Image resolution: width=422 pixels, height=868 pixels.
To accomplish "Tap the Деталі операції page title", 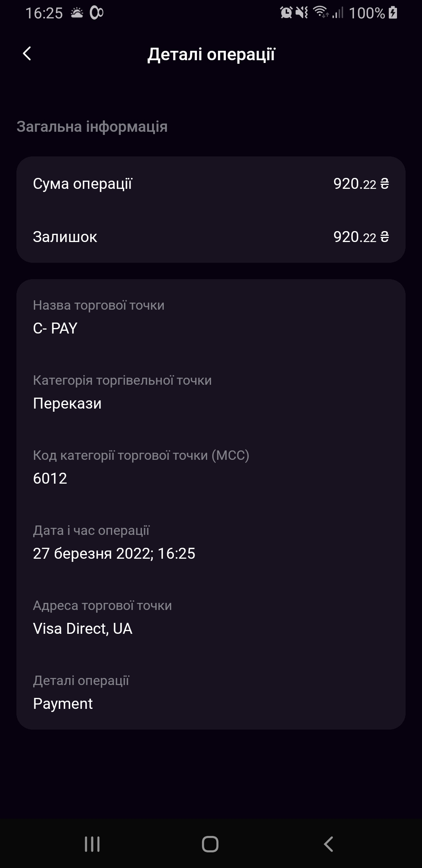I will 211,54.
